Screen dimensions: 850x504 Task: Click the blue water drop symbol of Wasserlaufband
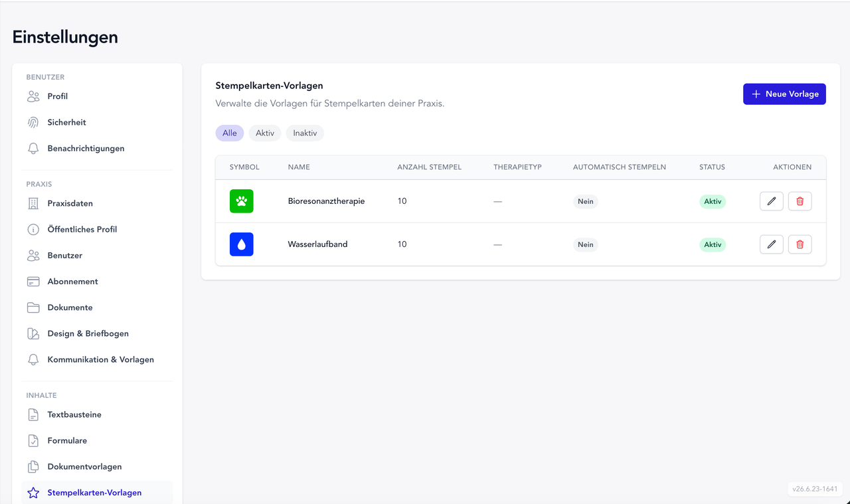point(241,244)
